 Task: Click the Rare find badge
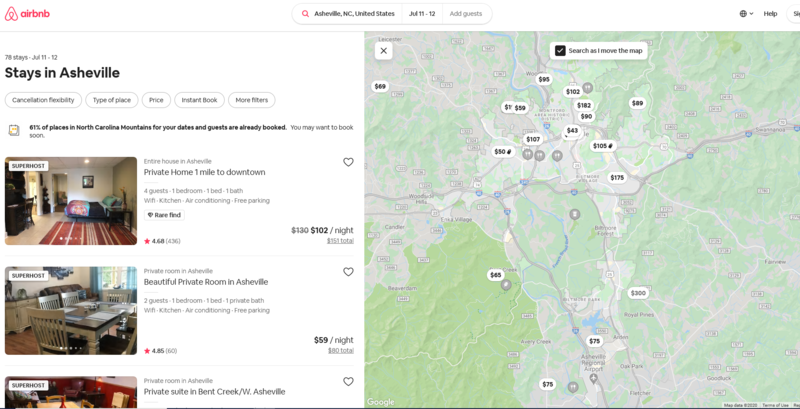click(x=164, y=215)
